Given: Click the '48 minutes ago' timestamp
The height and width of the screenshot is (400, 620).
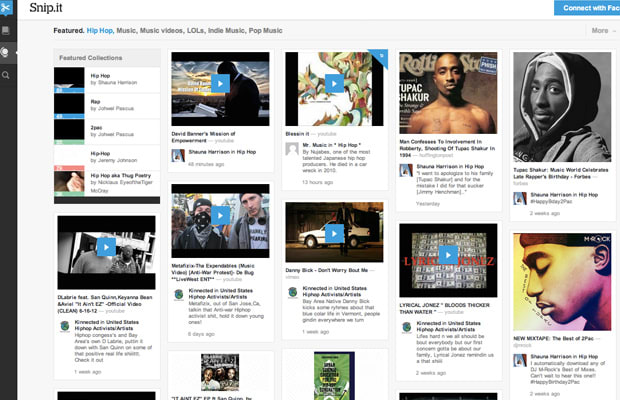Looking at the screenshot, I should 206,164.
